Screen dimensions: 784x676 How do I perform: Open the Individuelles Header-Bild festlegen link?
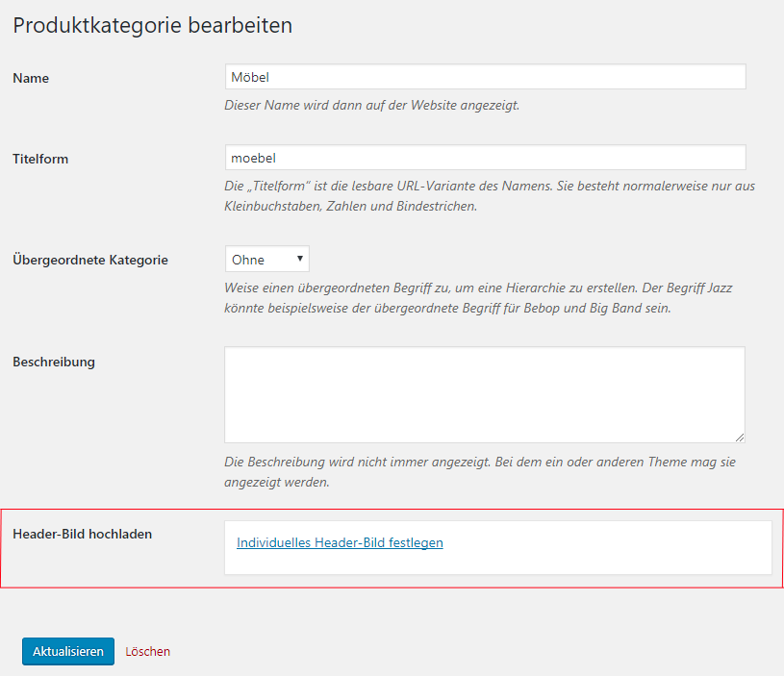click(x=340, y=542)
